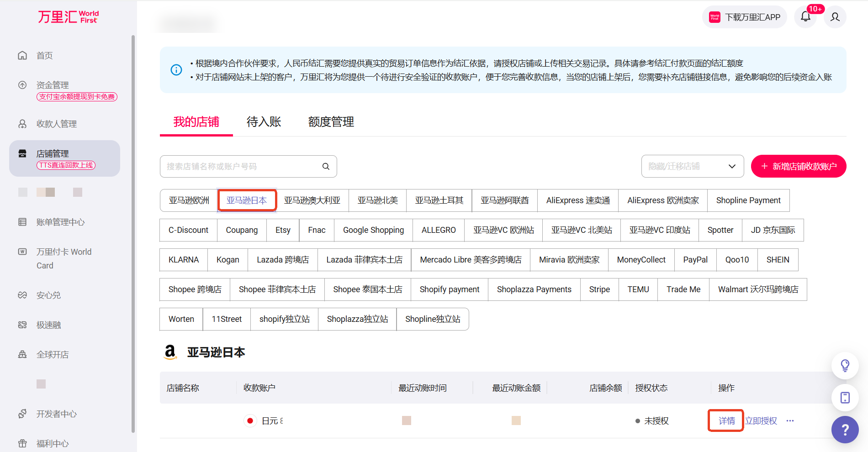Viewport: 868px width, 452px height.
Task: Click the home icon beside 首页
Action: (x=22, y=55)
